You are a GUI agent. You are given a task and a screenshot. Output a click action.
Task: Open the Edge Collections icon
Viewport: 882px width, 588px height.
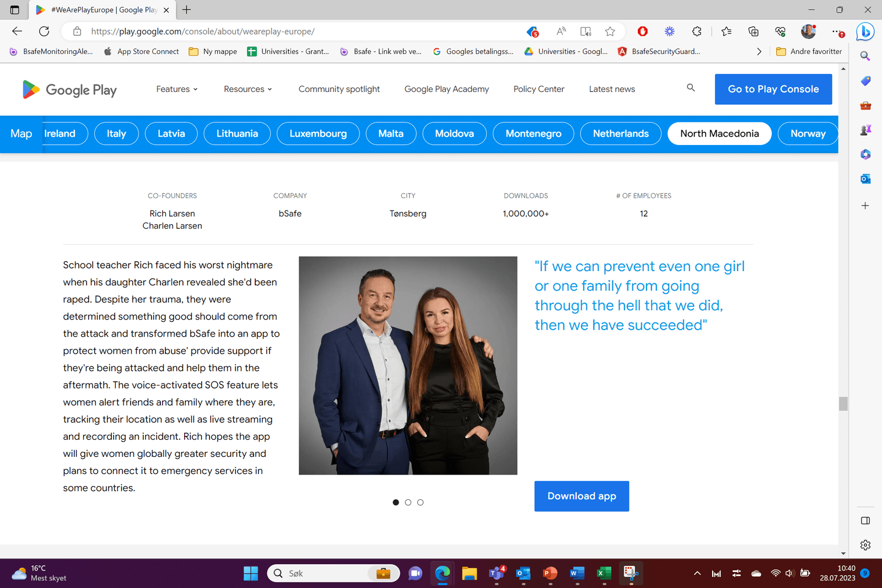[754, 31]
